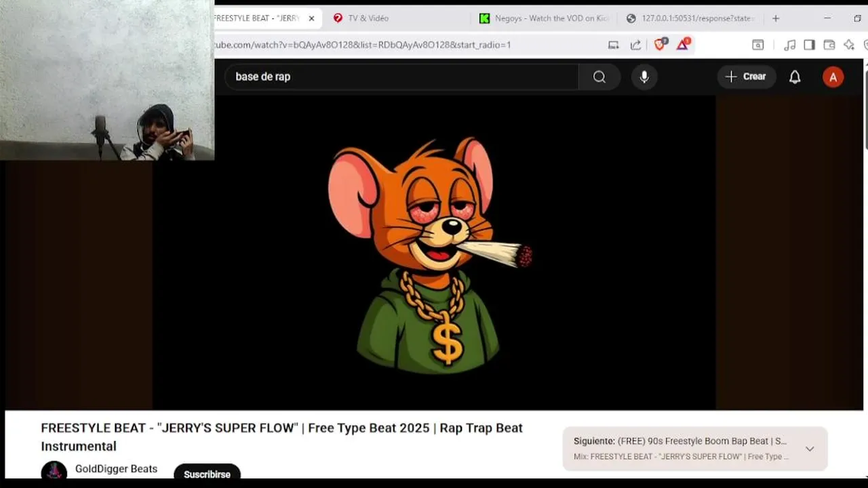Click the Jerry mouse video player

(434, 252)
